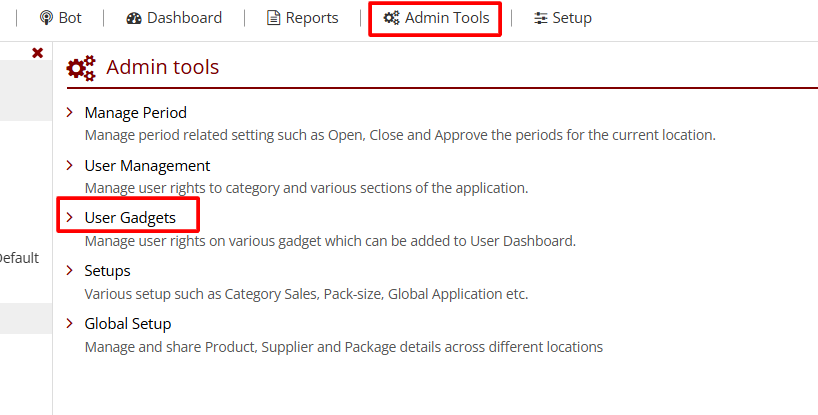Click the Reports document icon
Image resolution: width=818 pixels, height=415 pixels.
[273, 18]
